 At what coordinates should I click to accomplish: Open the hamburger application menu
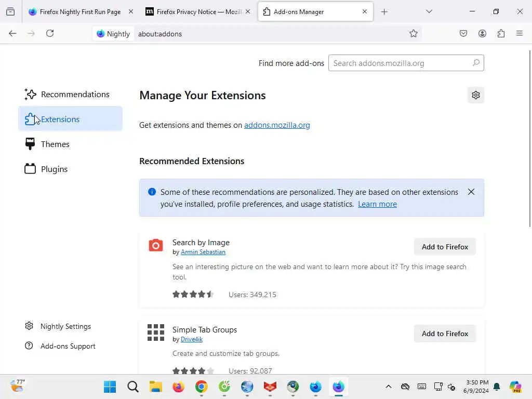[x=520, y=33]
